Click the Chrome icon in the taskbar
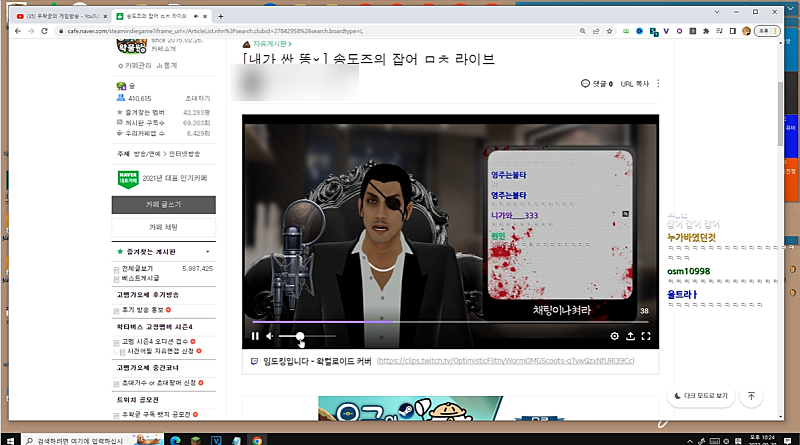This screenshot has width=800, height=445. click(257, 440)
